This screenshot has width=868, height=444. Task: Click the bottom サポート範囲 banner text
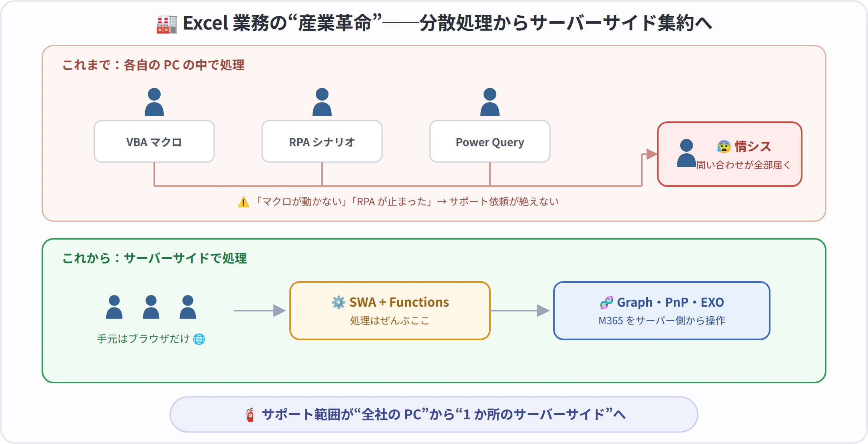tap(444, 414)
